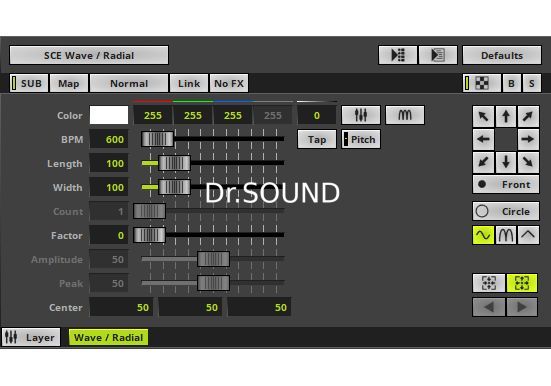This screenshot has height=386, width=551.
Task: Click the Tap tempo button
Action: tap(317, 140)
